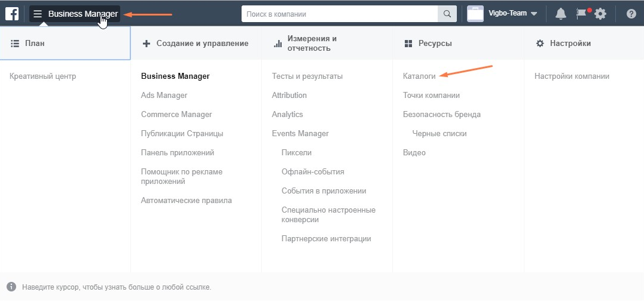Open 'Attribution' link
The image size is (644, 301).
tap(289, 95)
